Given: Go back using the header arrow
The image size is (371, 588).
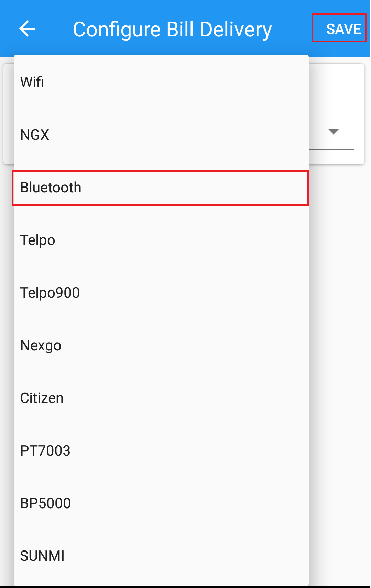Looking at the screenshot, I should tap(27, 29).
